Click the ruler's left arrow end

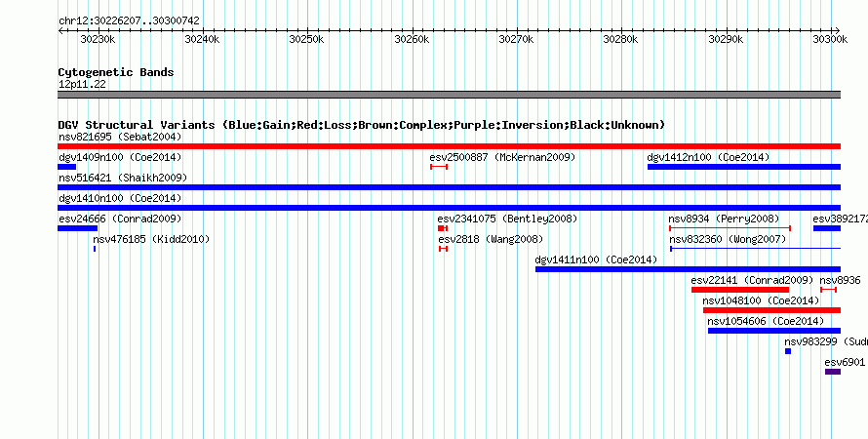point(60,30)
